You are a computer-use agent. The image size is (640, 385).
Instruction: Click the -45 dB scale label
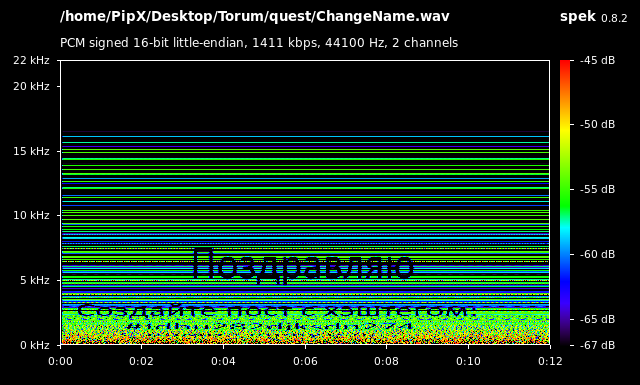[x=598, y=60]
